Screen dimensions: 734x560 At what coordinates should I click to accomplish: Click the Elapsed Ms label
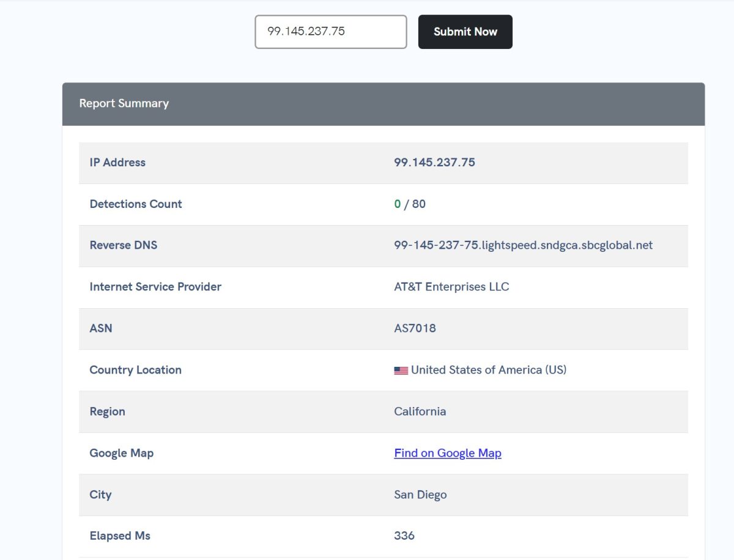(x=120, y=536)
